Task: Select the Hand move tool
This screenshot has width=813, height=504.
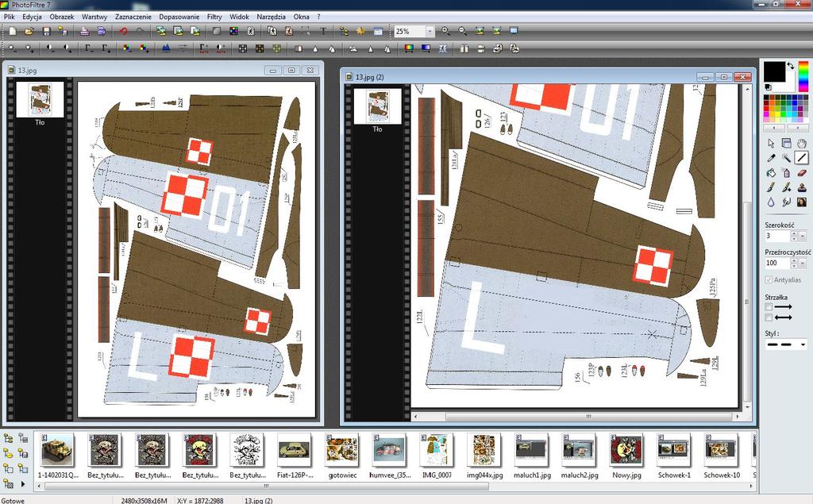Action: [x=802, y=143]
